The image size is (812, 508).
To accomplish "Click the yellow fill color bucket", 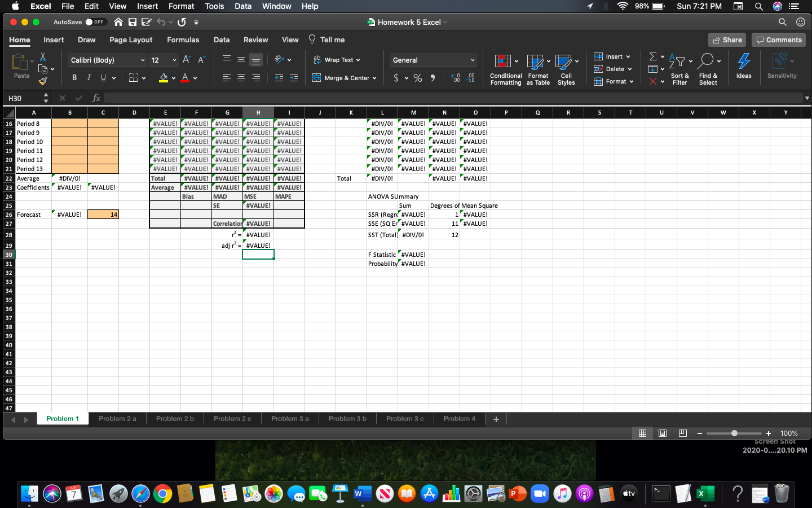I will tap(164, 78).
